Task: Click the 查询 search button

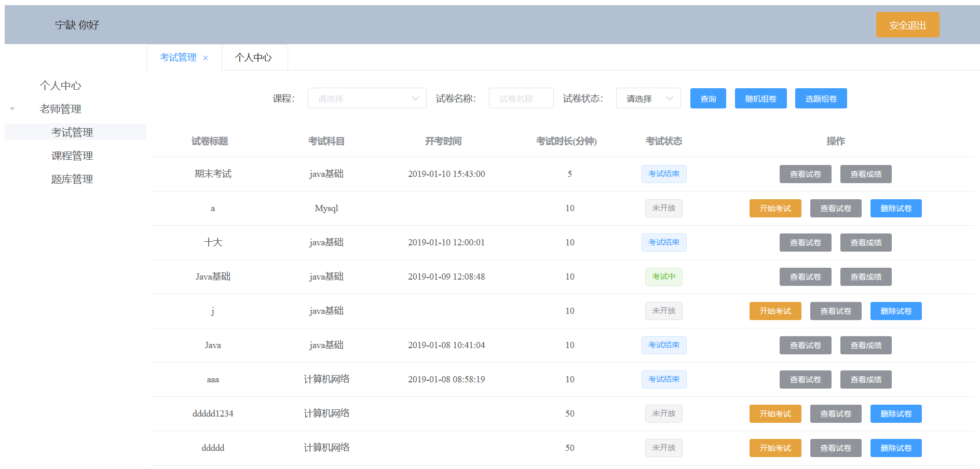Action: coord(707,98)
